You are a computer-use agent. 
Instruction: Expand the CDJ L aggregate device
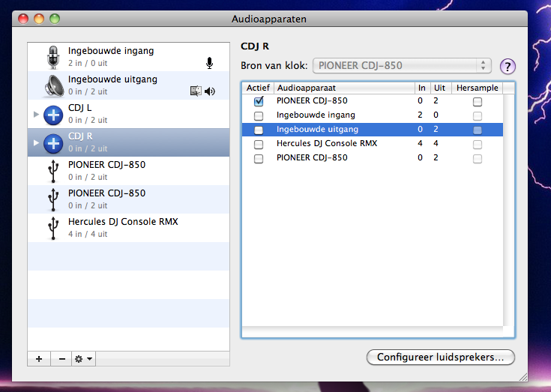pos(36,114)
